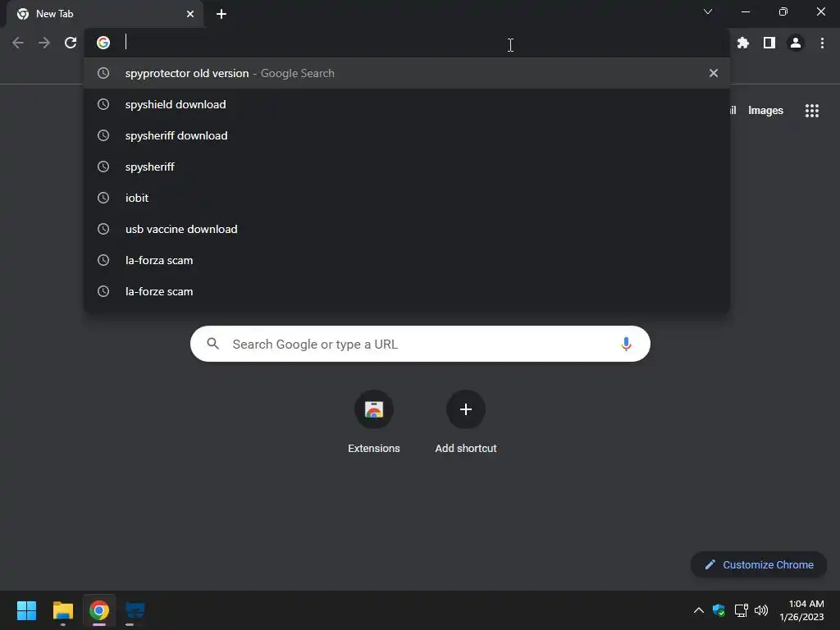The image size is (840, 630).
Task: Open the Chrome profile avatar icon
Action: [796, 43]
